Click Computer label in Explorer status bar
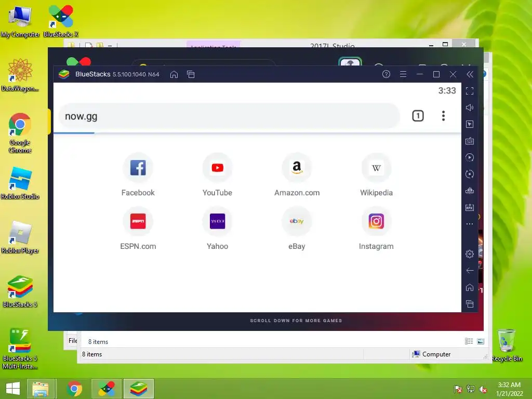Image resolution: width=532 pixels, height=399 pixels. click(436, 354)
